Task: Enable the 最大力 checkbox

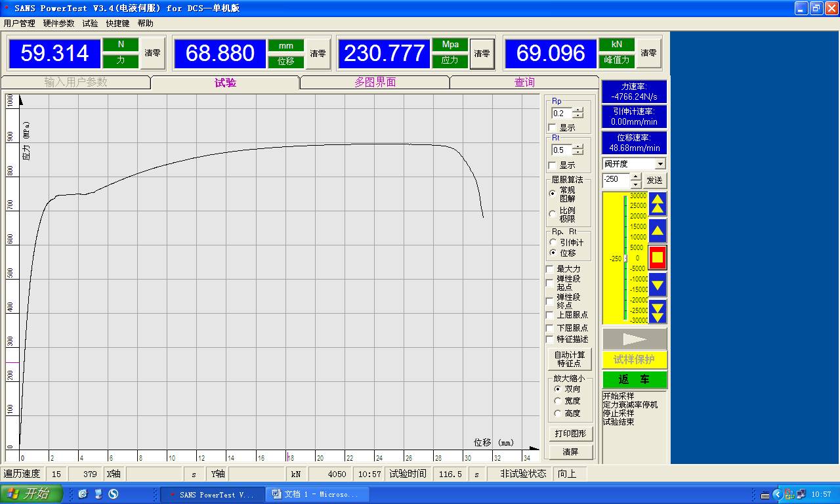Action: coord(551,269)
